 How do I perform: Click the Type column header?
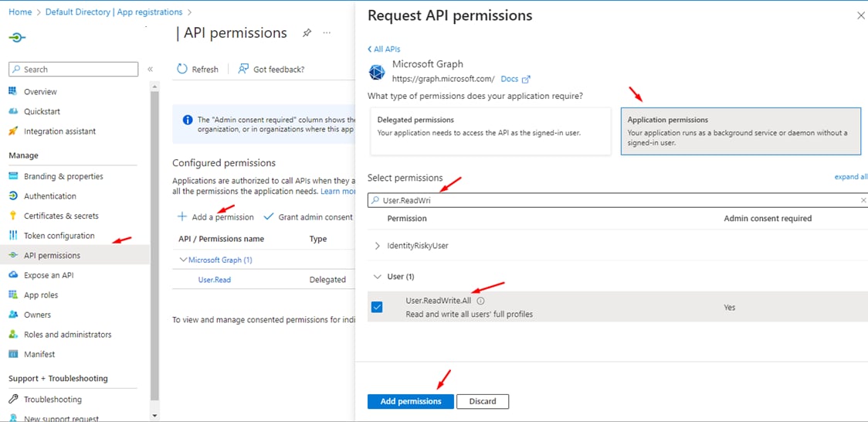[x=317, y=240]
